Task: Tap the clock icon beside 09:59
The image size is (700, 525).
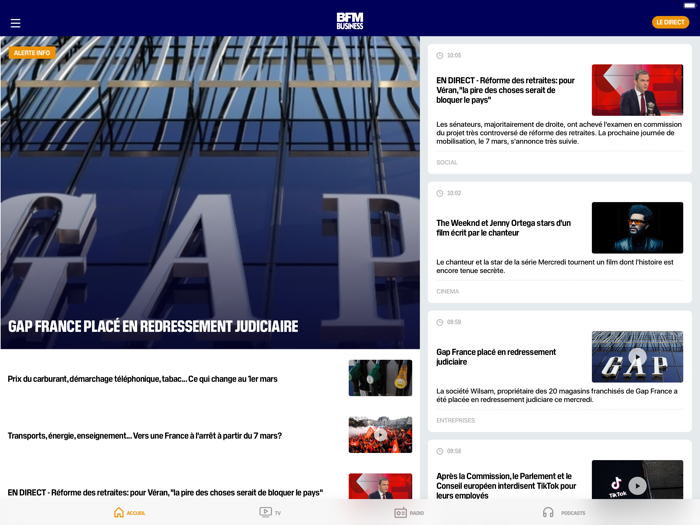Action: (x=440, y=322)
